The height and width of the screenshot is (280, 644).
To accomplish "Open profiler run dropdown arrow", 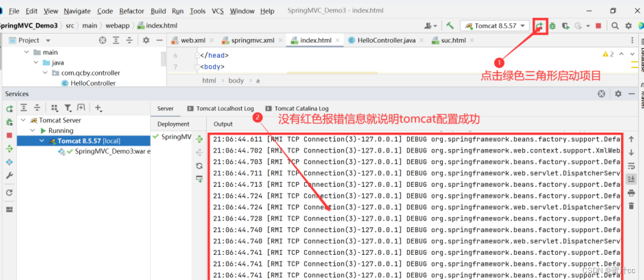I will click(x=588, y=26).
